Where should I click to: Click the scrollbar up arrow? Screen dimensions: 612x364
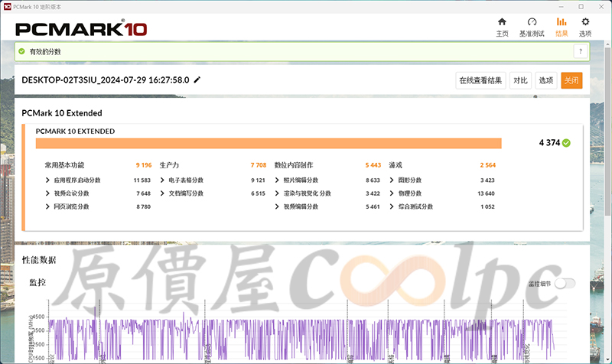pos(607,44)
